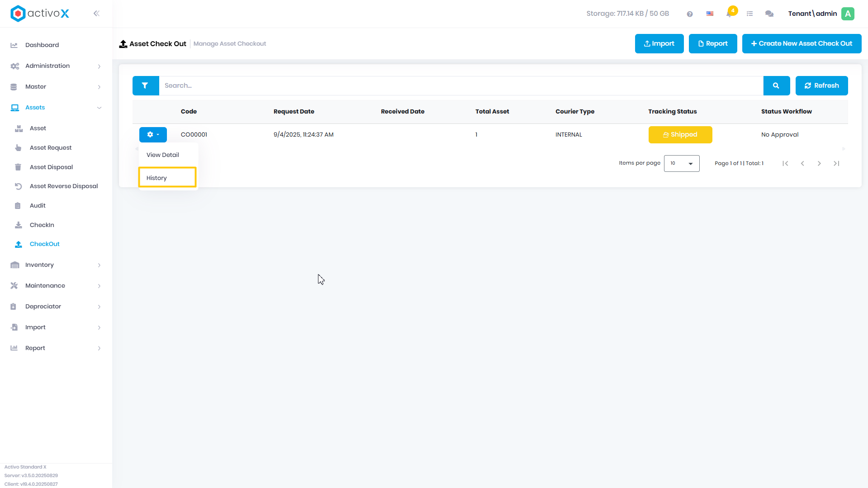Open the Asset submenu item

[x=38, y=128]
